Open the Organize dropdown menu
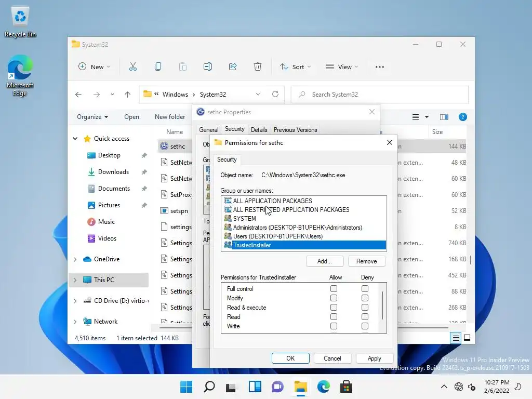This screenshot has height=399, width=532. [x=92, y=117]
